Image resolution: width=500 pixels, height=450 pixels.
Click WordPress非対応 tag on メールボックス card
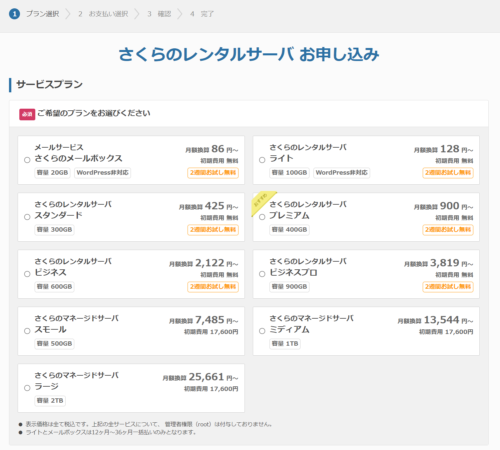pyautogui.click(x=102, y=173)
